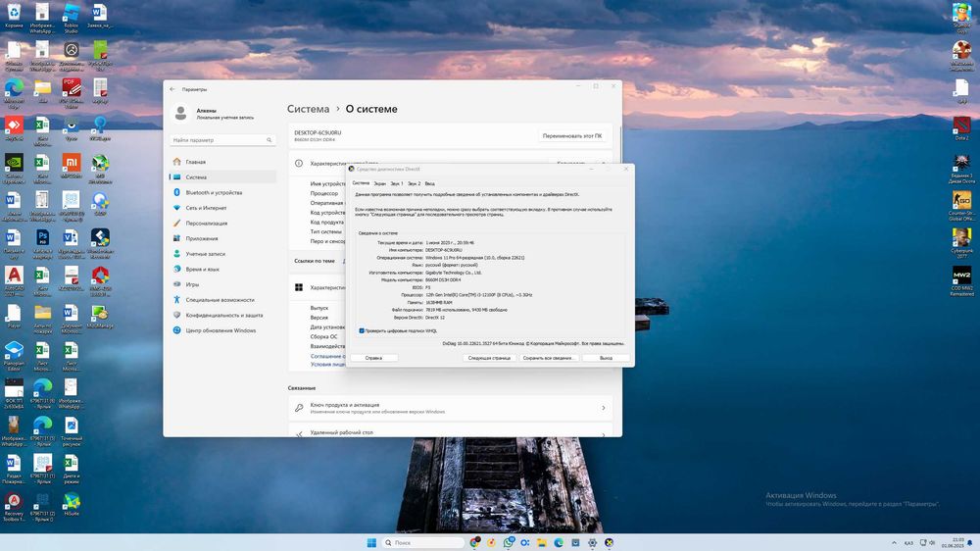Image resolution: width=980 pixels, height=551 pixels.
Task: Click Сохранить все сведения button
Action: point(548,358)
